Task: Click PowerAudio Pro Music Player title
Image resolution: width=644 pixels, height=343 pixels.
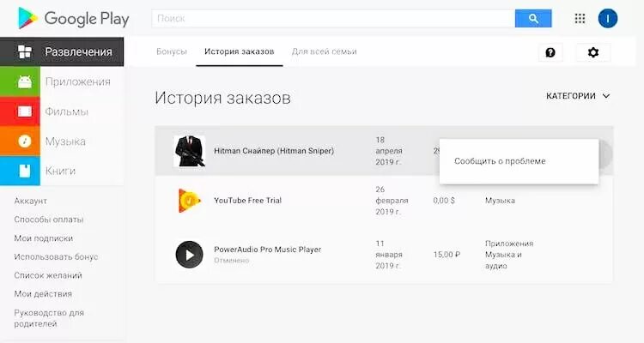Action: pos(267,250)
